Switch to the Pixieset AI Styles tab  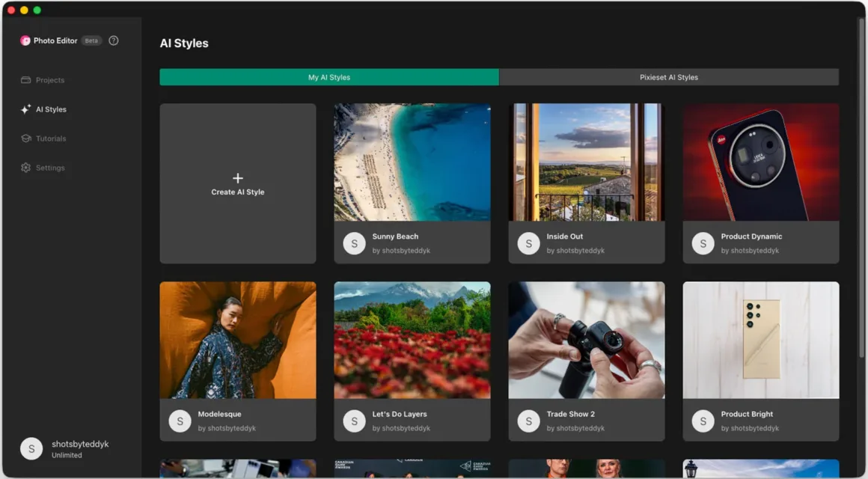[x=669, y=77]
